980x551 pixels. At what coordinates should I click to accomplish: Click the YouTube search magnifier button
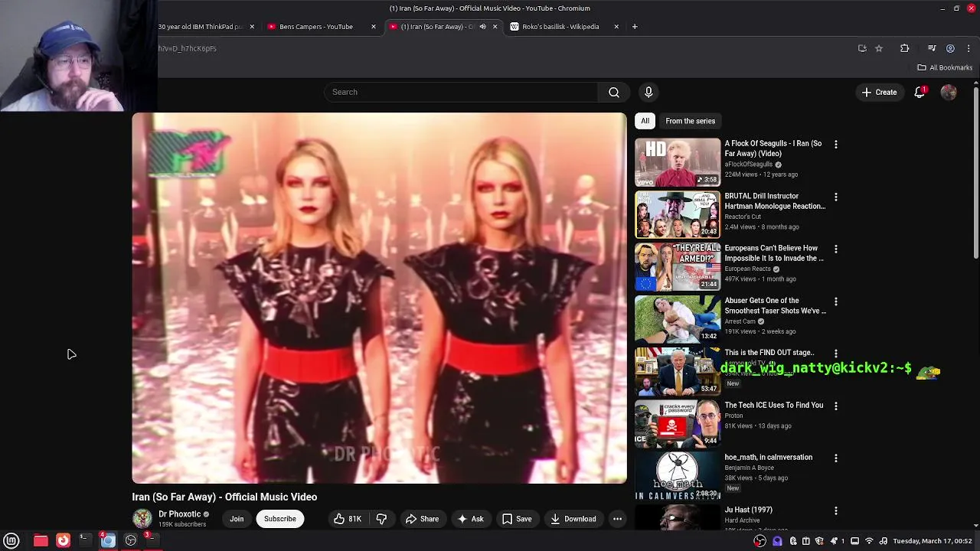tap(614, 92)
